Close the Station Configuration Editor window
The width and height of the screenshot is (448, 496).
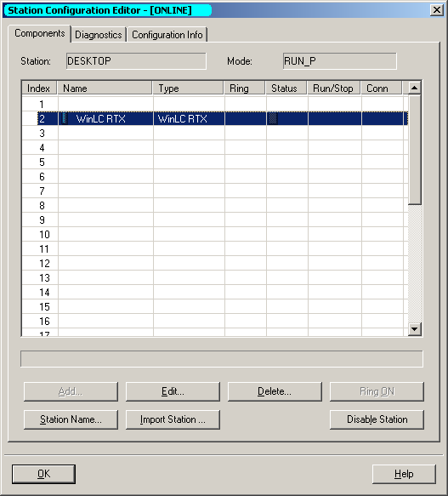(437, 10)
